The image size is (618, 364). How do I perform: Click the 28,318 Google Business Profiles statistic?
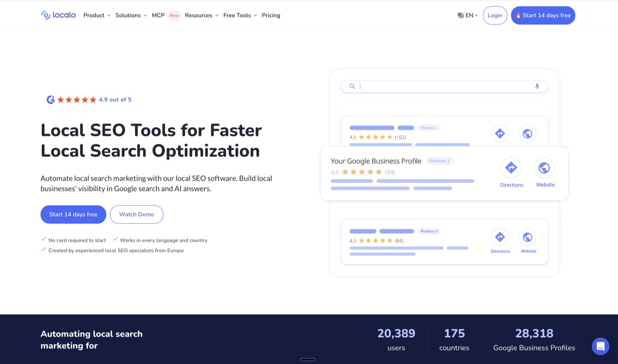coord(534,339)
